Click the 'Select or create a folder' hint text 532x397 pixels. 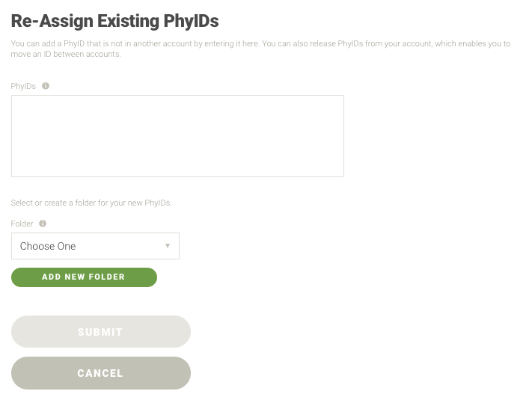pos(91,203)
